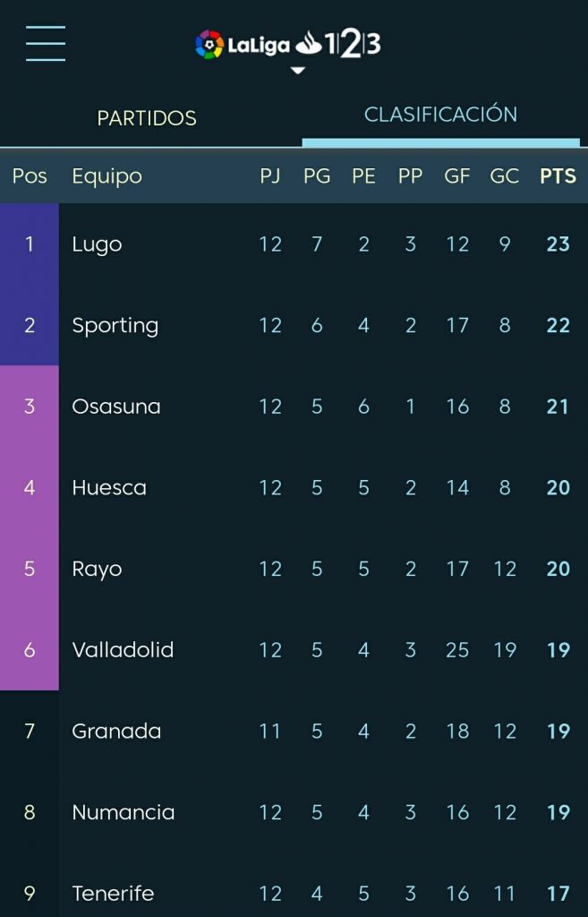
Task: Select the CLASIFICACIÓN tab
Action: pos(440,114)
